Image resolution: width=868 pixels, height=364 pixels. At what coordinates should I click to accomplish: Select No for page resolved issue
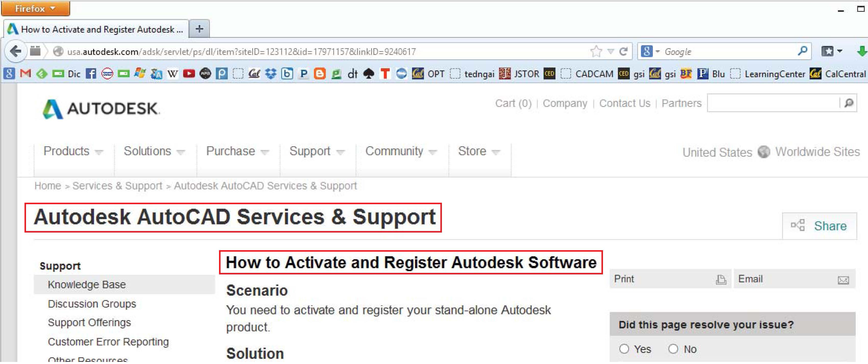[673, 349]
